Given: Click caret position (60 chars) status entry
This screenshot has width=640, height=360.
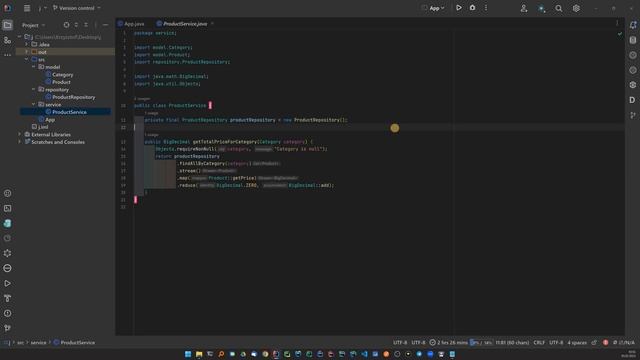Looking at the screenshot, I should coord(512,342).
